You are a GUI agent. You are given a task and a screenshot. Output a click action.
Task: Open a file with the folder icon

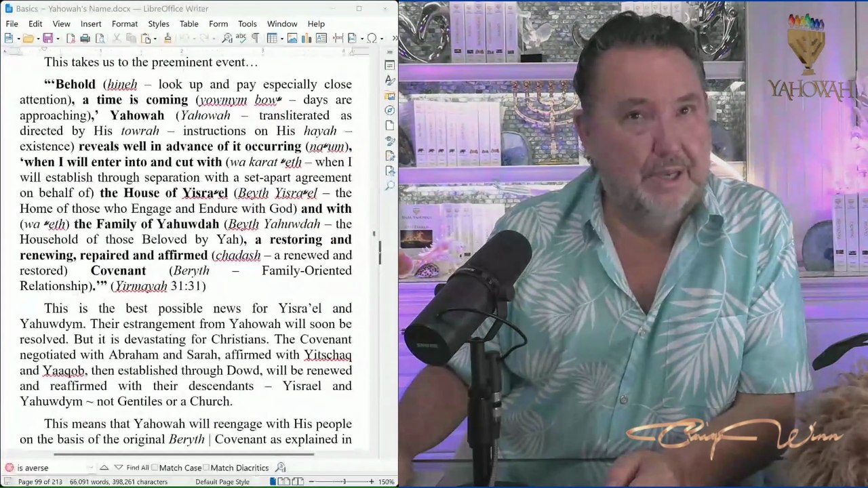pyautogui.click(x=28, y=39)
